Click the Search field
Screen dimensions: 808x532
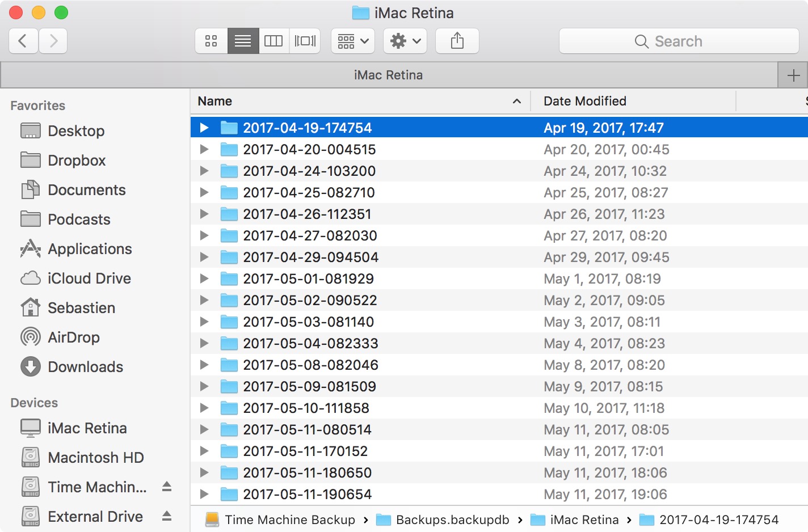679,41
